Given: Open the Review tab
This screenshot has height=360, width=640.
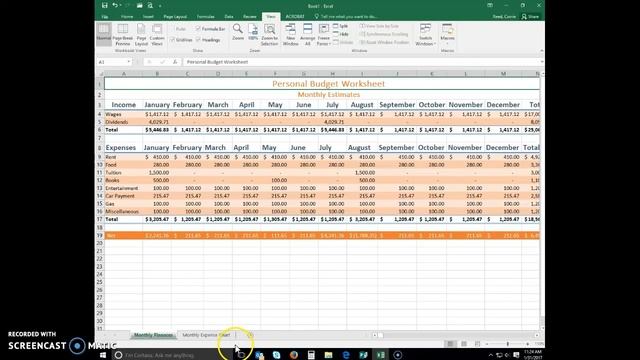Looking at the screenshot, I should [x=249, y=17].
